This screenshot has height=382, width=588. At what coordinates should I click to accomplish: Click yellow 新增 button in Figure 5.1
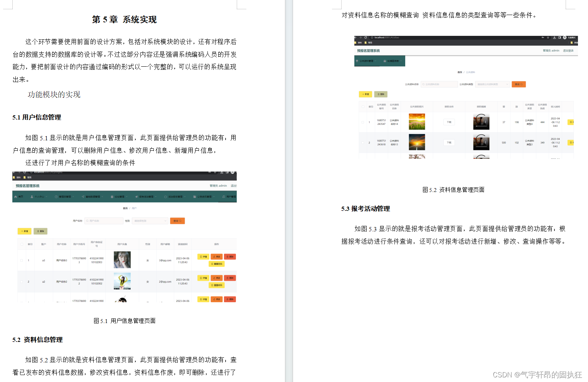pos(25,231)
